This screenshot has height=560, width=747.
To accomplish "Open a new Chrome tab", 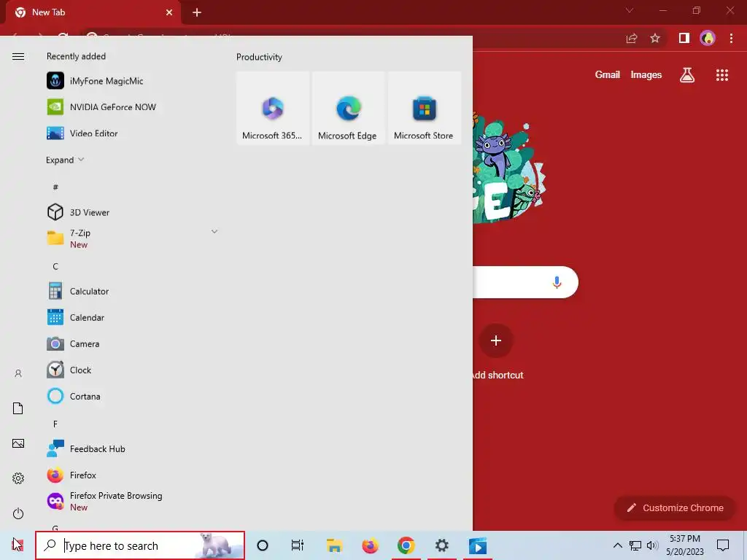I will pyautogui.click(x=197, y=12).
